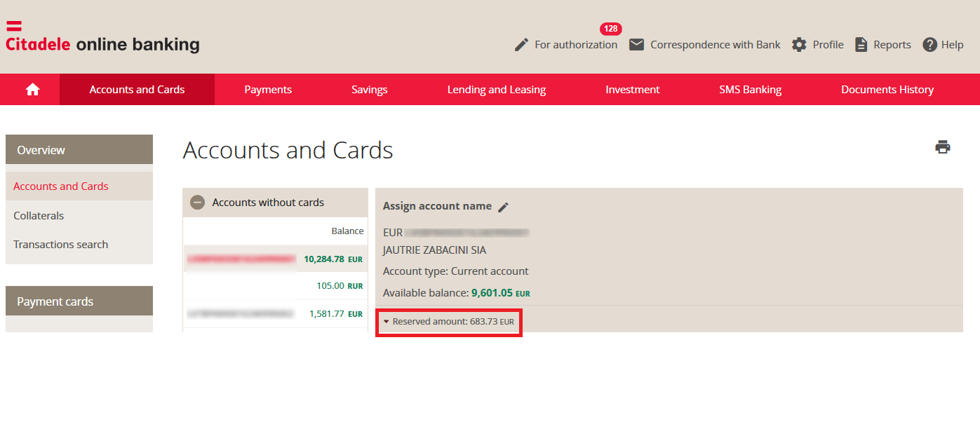
Task: Select Transactions search in the sidebar
Action: (x=60, y=244)
